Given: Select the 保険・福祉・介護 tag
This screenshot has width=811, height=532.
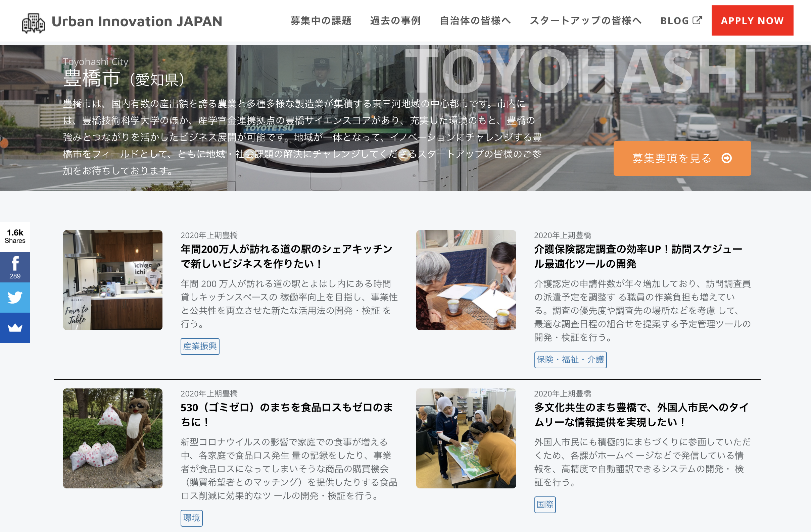Looking at the screenshot, I should [x=570, y=359].
